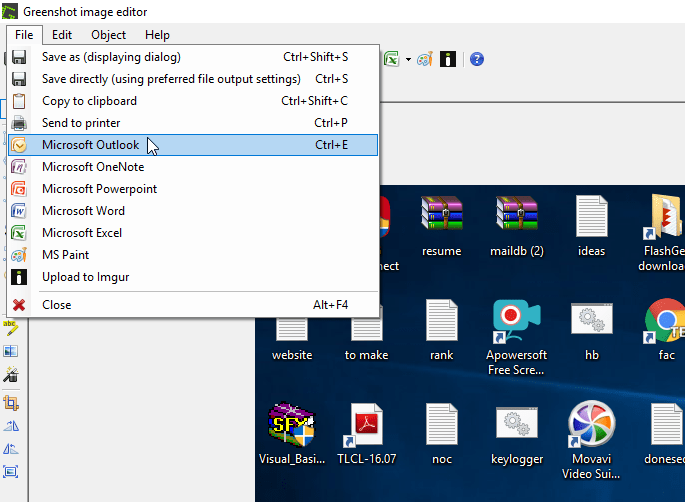The height and width of the screenshot is (502, 685).
Task: Click the TLCL-16.07 PDF icon
Action: coord(365,425)
